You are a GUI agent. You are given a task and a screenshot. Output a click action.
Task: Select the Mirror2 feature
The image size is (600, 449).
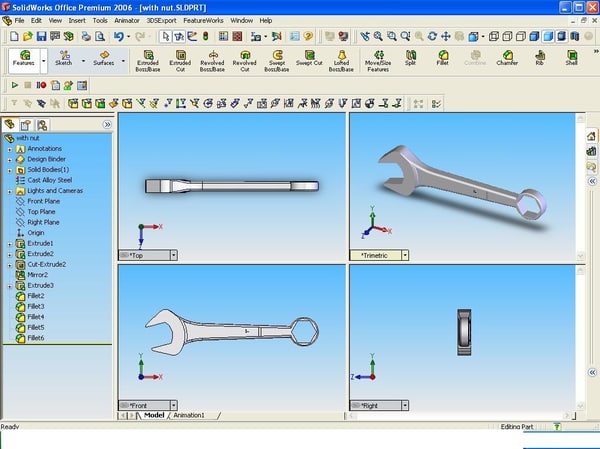32,275
